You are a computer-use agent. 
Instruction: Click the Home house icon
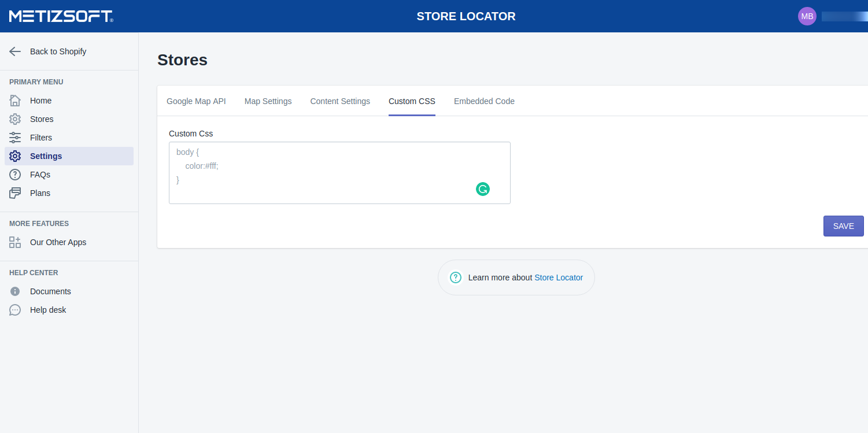(15, 101)
